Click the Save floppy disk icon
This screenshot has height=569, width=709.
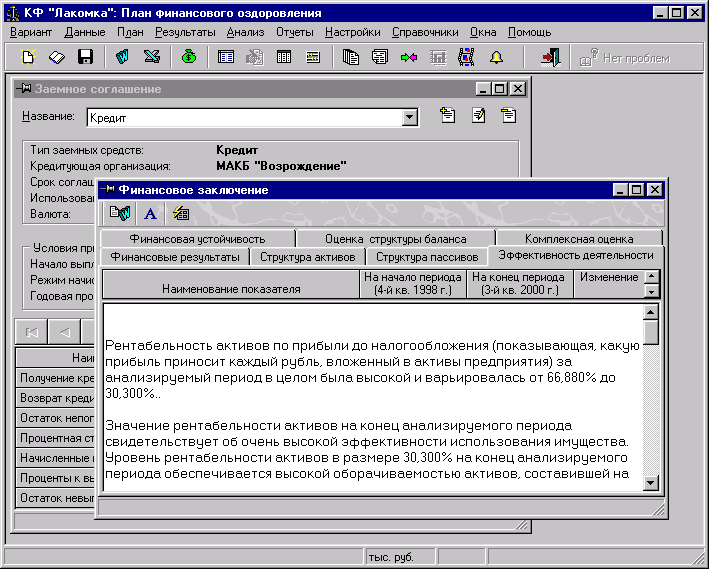click(x=85, y=57)
